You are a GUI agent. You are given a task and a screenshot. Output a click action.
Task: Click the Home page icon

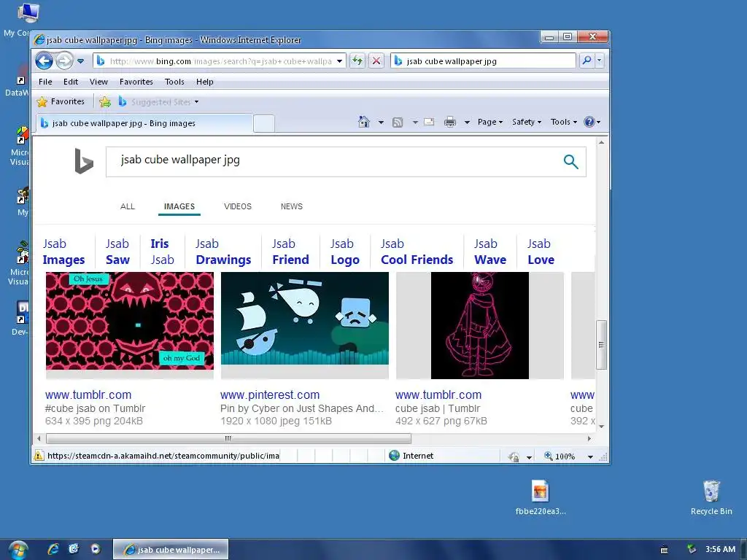point(364,122)
